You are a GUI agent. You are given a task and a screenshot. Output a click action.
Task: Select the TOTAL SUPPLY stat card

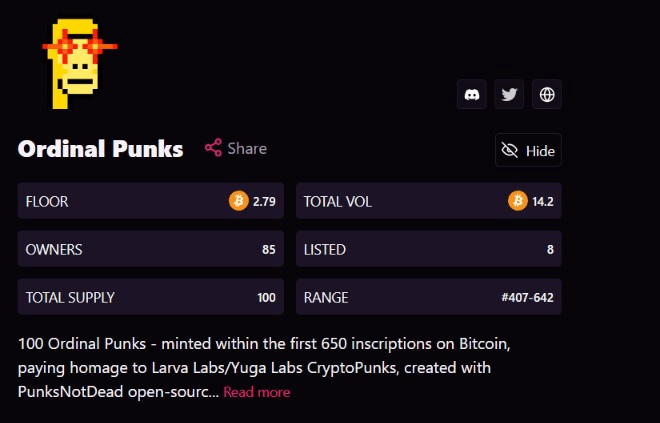(151, 297)
